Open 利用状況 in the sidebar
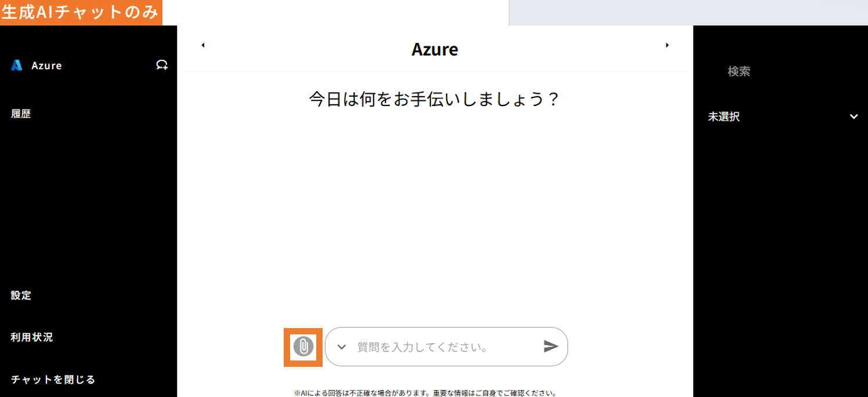This screenshot has width=868, height=397. [32, 337]
